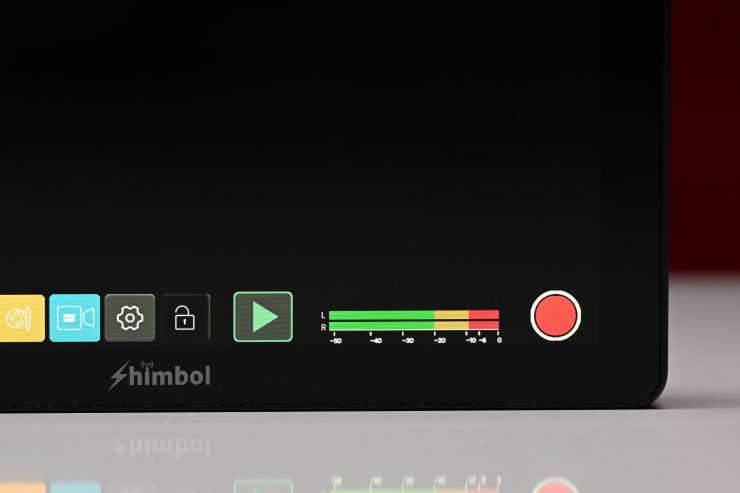This screenshot has height=493, width=740.
Task: Tap the yellow section of L audio meter
Action: [452, 315]
